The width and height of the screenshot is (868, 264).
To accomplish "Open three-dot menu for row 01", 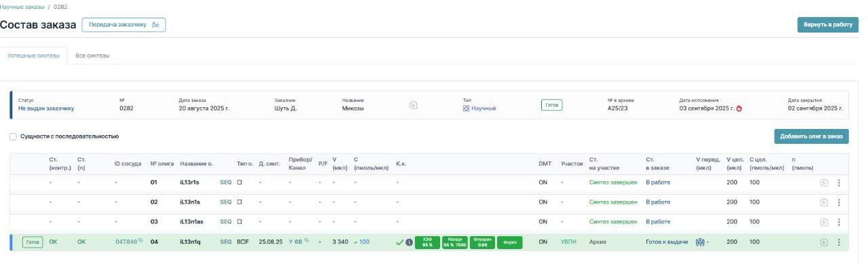I will point(839,183).
